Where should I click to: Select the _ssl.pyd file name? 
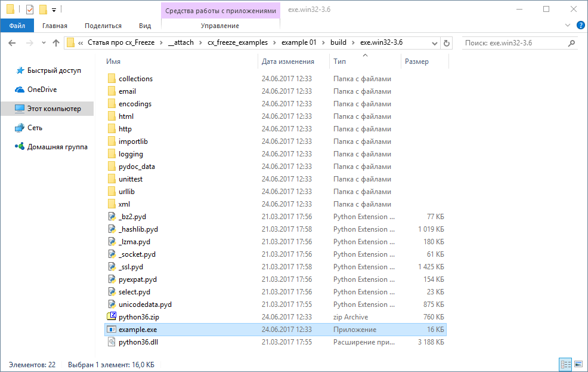pos(131,267)
